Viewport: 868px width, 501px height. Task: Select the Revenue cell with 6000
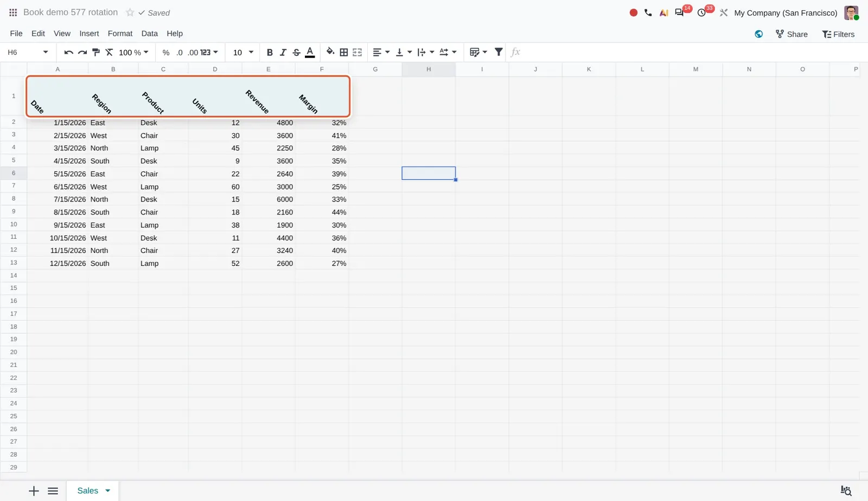click(x=269, y=199)
